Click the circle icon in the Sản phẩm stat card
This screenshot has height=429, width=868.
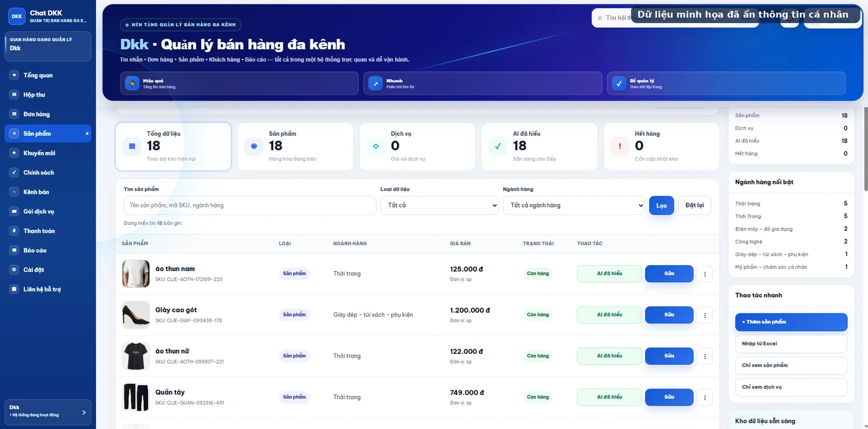[x=254, y=146]
